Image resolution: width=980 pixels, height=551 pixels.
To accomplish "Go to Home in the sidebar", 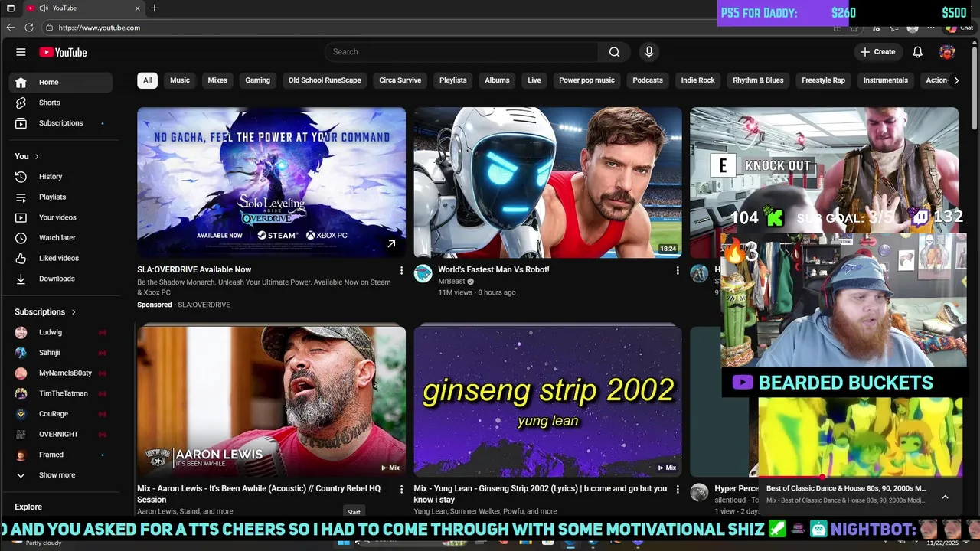I will pyautogui.click(x=60, y=82).
